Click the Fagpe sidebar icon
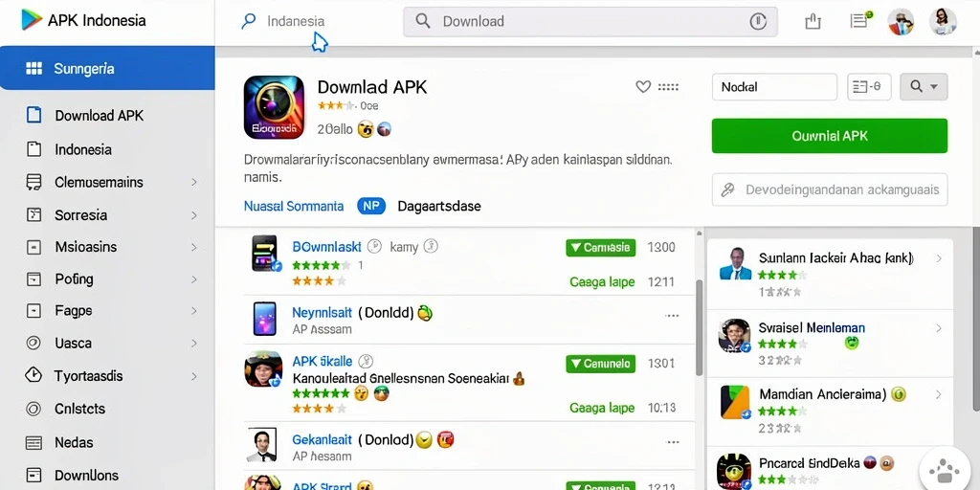This screenshot has height=490, width=980. point(33,311)
